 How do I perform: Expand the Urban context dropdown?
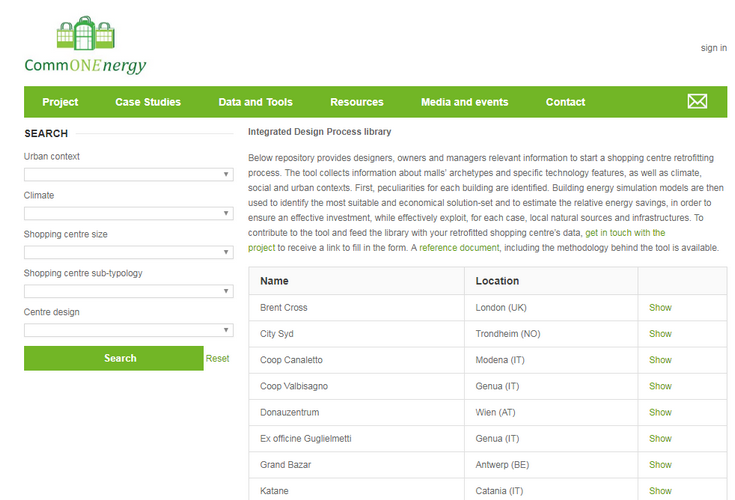(x=128, y=174)
